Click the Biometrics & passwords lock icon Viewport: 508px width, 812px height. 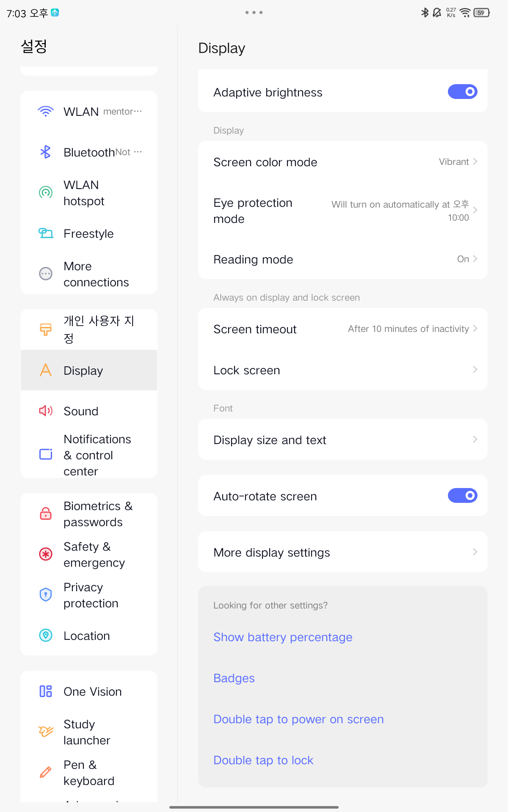click(45, 513)
